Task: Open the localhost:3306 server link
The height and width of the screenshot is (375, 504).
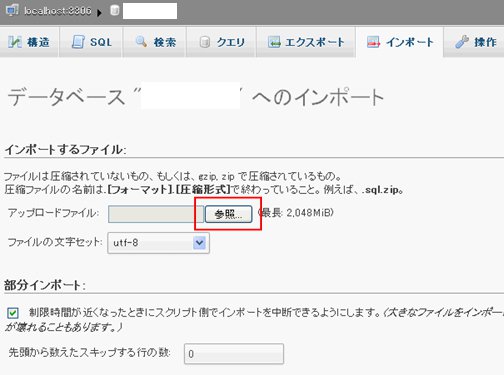Action: 58,11
